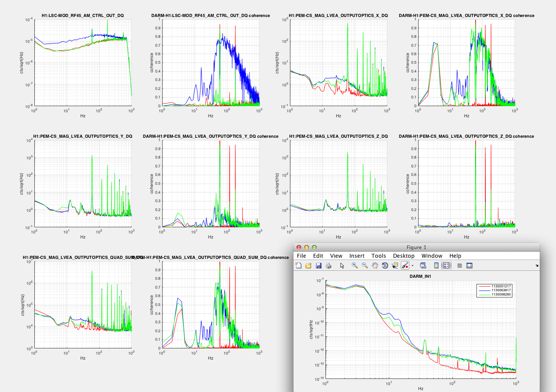Select the Rotate 3D tool
The height and width of the screenshot is (392, 556).
click(x=385, y=265)
